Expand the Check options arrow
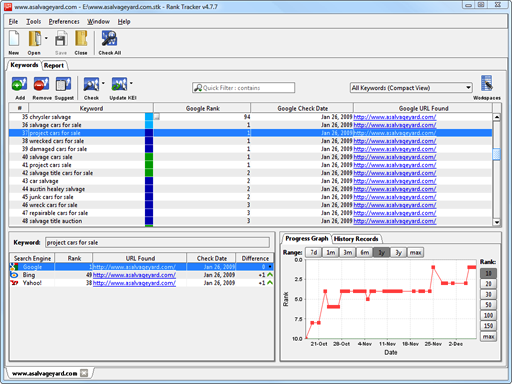 (x=103, y=83)
